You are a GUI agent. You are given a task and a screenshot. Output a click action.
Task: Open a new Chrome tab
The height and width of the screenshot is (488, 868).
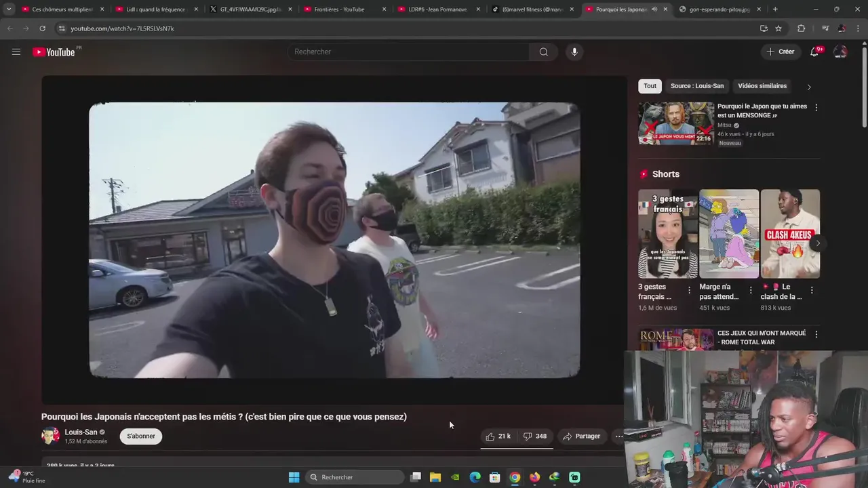tap(775, 9)
